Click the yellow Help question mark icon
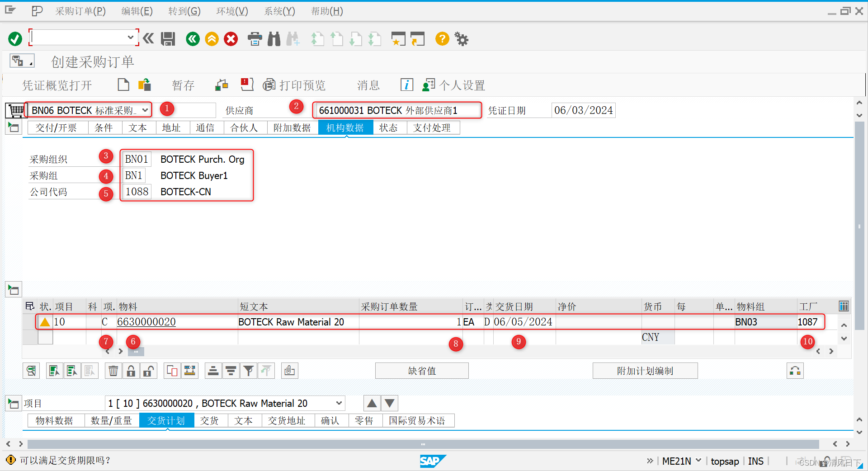Image resolution: width=868 pixels, height=471 pixels. click(442, 39)
